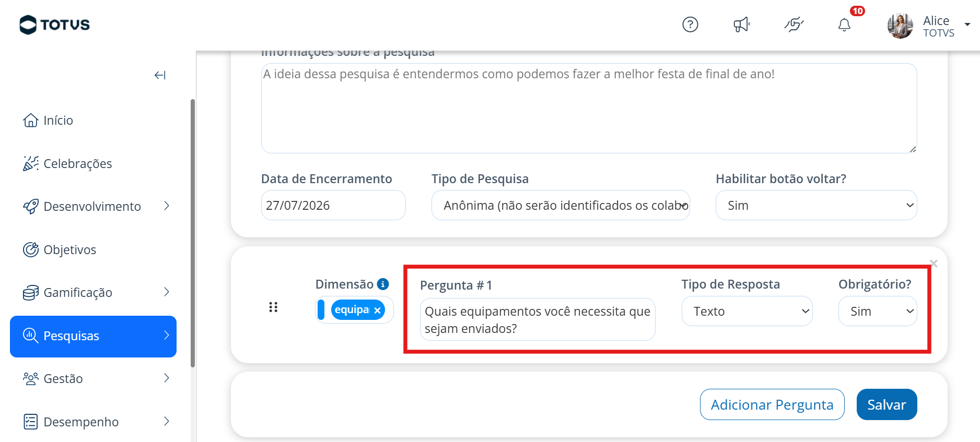Click the handshake icon in header
The height and width of the screenshot is (442, 980).
794,25
